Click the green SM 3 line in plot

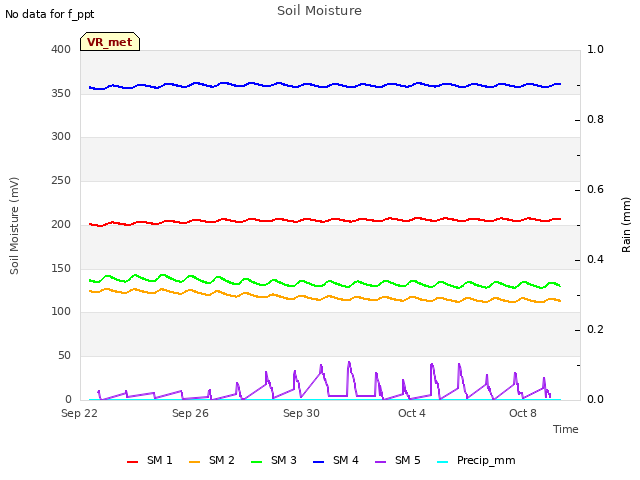325,283
